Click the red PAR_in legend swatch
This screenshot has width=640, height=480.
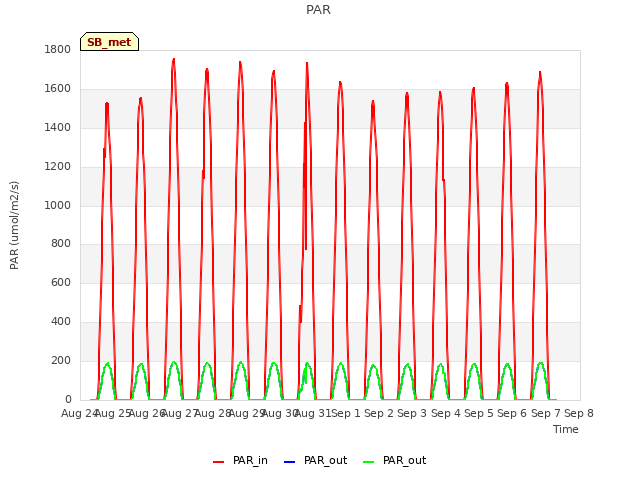(x=219, y=462)
